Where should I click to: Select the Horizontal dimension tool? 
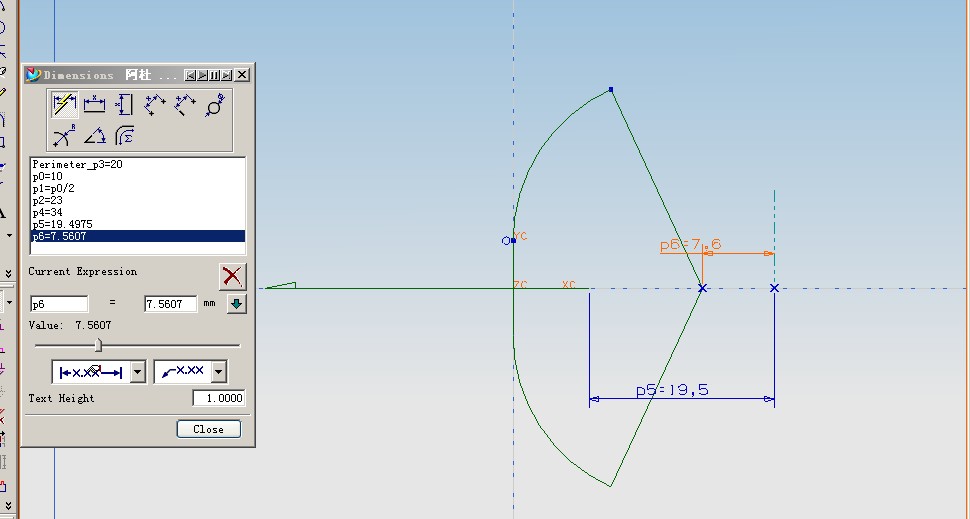[x=95, y=105]
